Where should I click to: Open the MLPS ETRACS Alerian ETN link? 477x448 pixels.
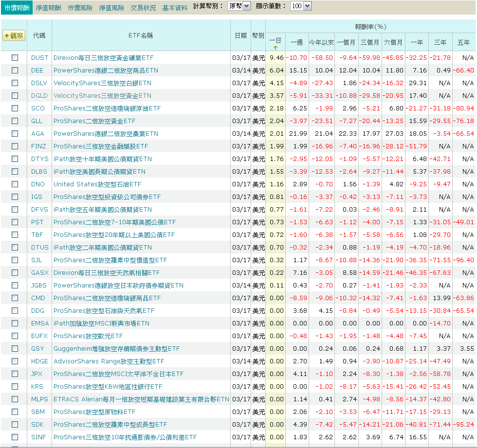coord(141,399)
